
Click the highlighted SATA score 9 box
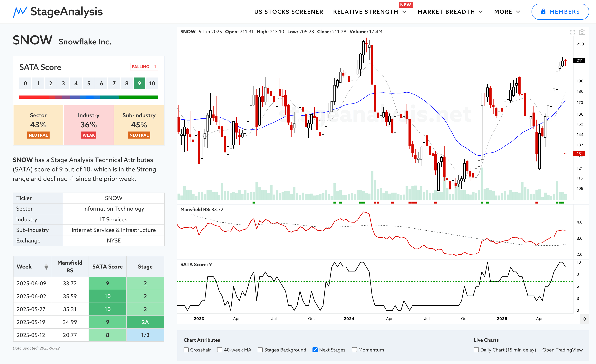tap(139, 83)
